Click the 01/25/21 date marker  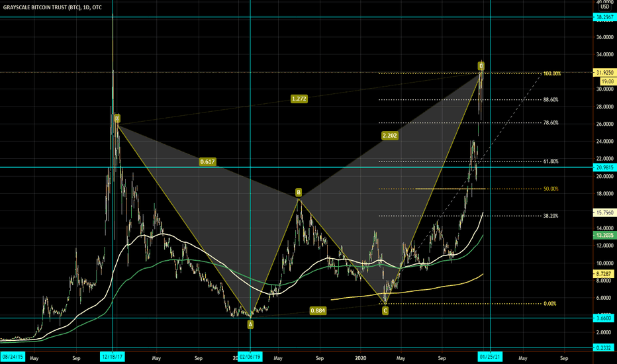click(491, 357)
